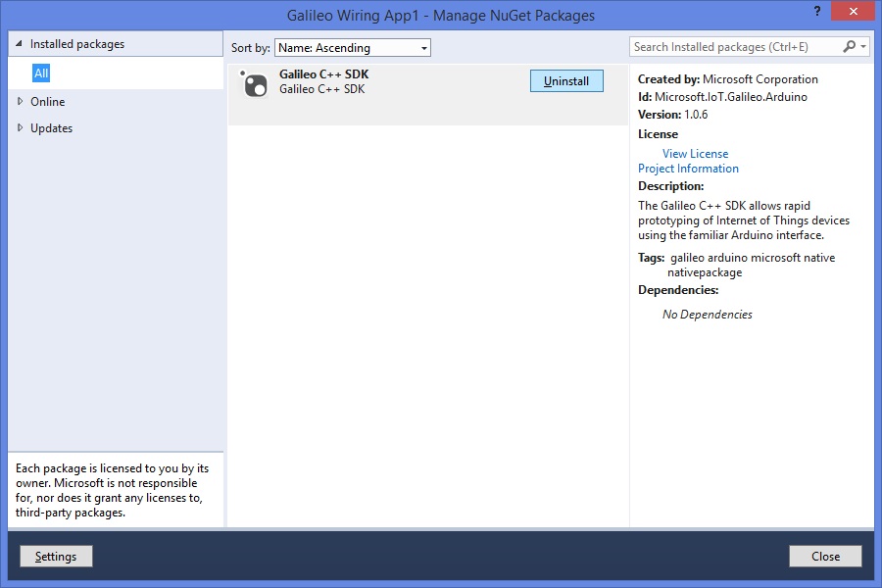Collapse the Installed packages section
The image size is (882, 588).
tap(20, 43)
